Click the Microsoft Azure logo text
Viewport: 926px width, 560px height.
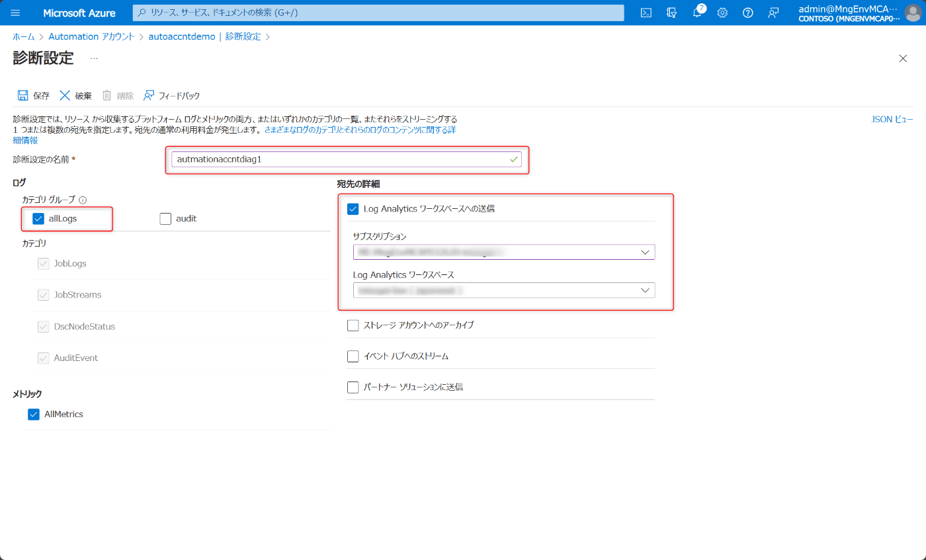(x=79, y=13)
